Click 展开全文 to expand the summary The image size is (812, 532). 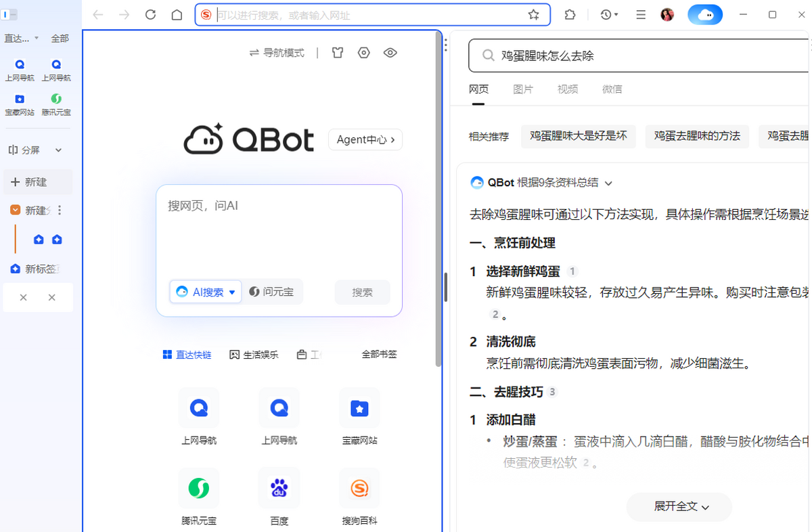pyautogui.click(x=679, y=507)
